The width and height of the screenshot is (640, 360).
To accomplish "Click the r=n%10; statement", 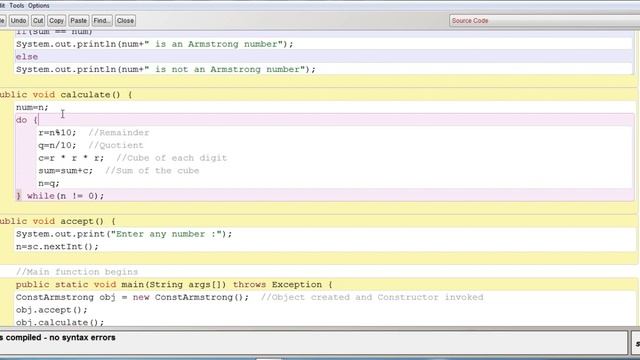I will (57, 133).
